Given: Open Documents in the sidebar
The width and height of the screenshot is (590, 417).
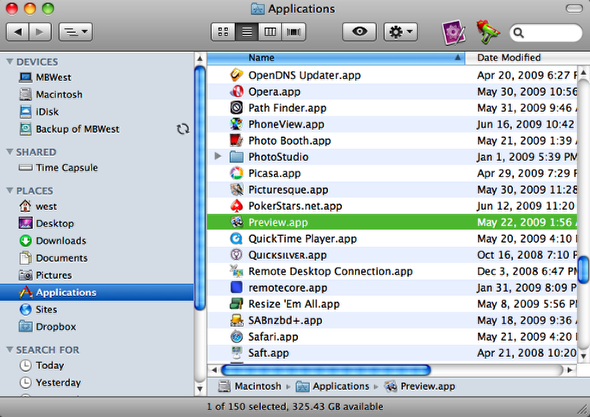Looking at the screenshot, I should click(x=53, y=258).
